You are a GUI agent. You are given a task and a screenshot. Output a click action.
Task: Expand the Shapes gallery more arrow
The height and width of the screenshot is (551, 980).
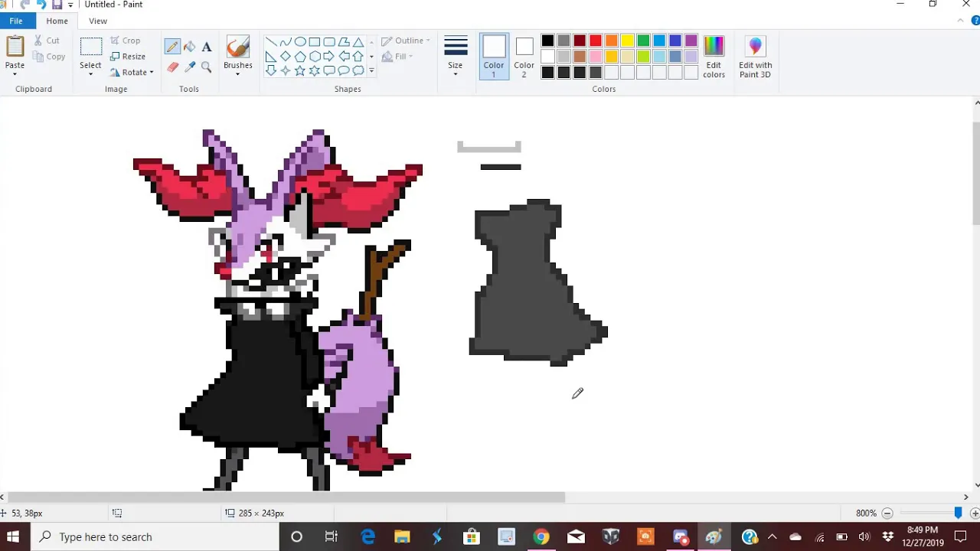[371, 71]
